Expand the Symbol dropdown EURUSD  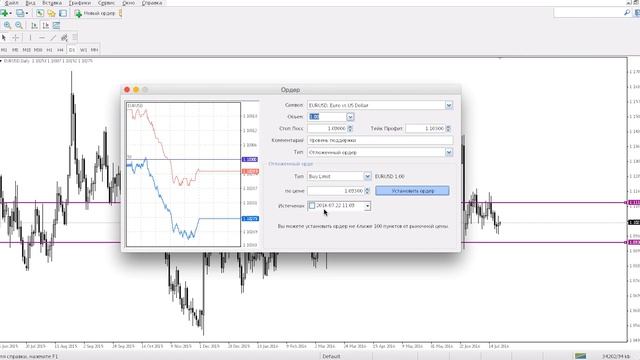click(449, 105)
